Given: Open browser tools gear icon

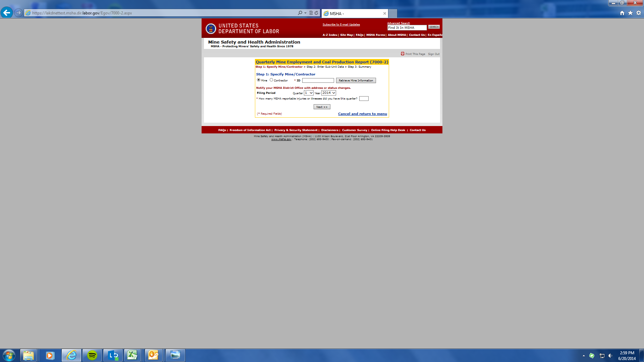Looking at the screenshot, I should pyautogui.click(x=639, y=13).
